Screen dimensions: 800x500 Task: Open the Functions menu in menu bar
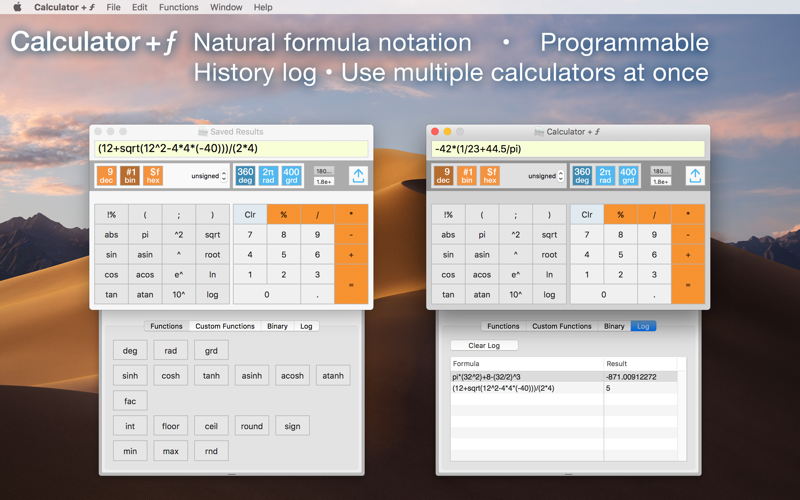[x=179, y=7]
